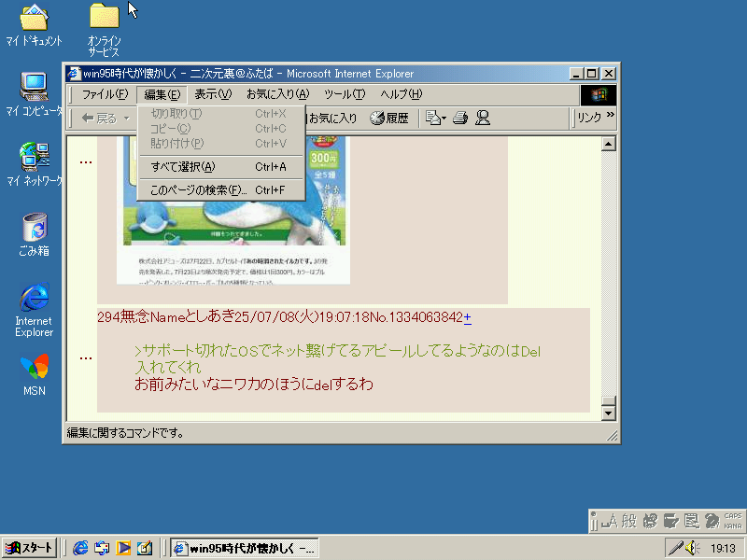Image resolution: width=747 pixels, height=560 pixels.
Task: Open the オンライン サービス folder icon
Action: 104,30
